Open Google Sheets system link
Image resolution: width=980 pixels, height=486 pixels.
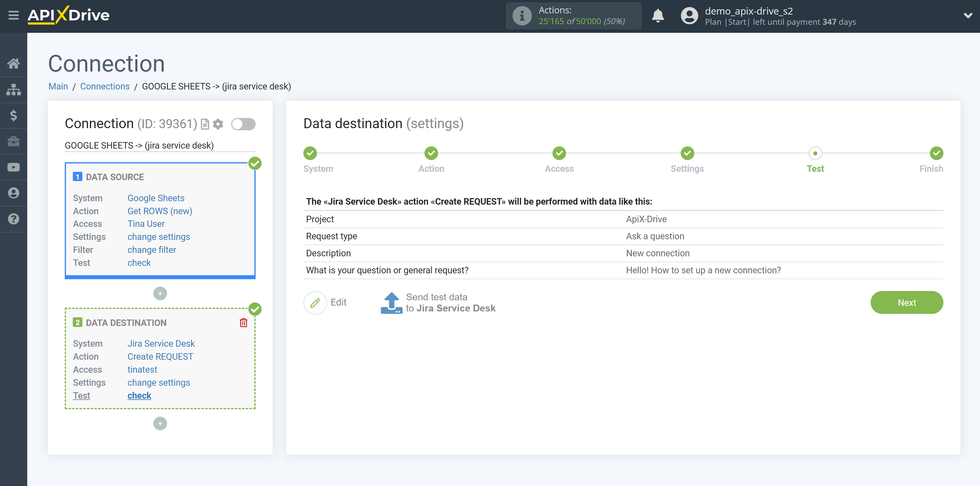click(156, 198)
